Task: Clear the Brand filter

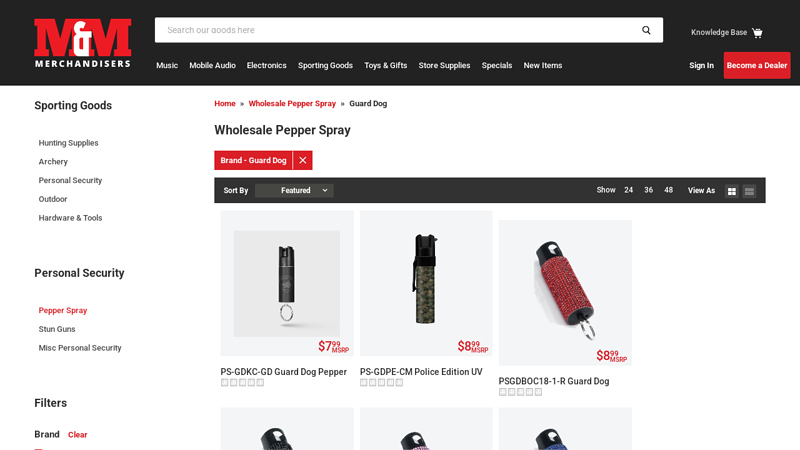Action: pos(78,435)
